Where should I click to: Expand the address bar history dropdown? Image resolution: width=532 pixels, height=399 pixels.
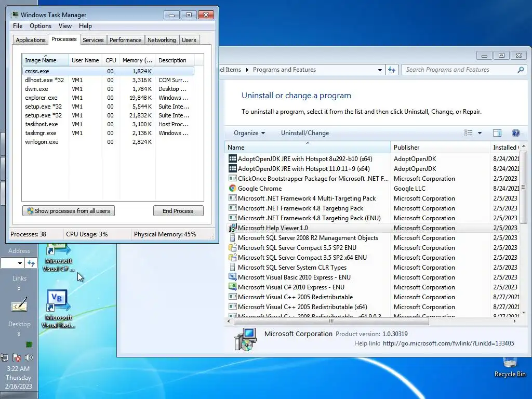tap(380, 70)
